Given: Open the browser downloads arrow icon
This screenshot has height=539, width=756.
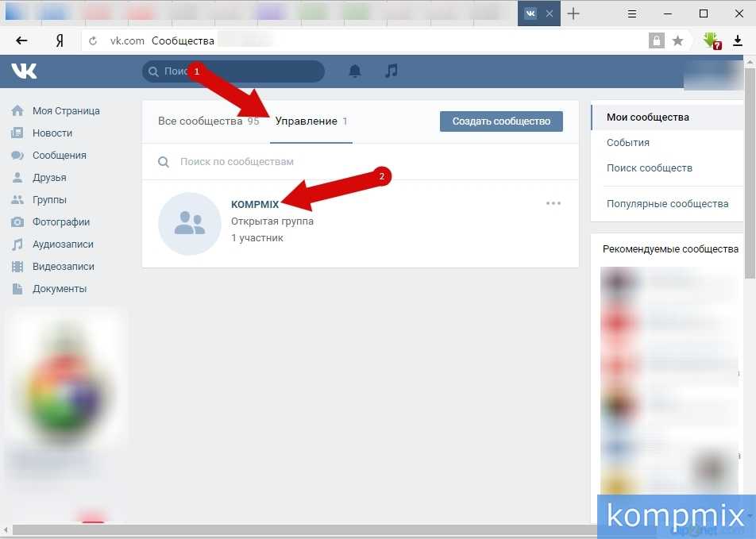Looking at the screenshot, I should tap(738, 40).
